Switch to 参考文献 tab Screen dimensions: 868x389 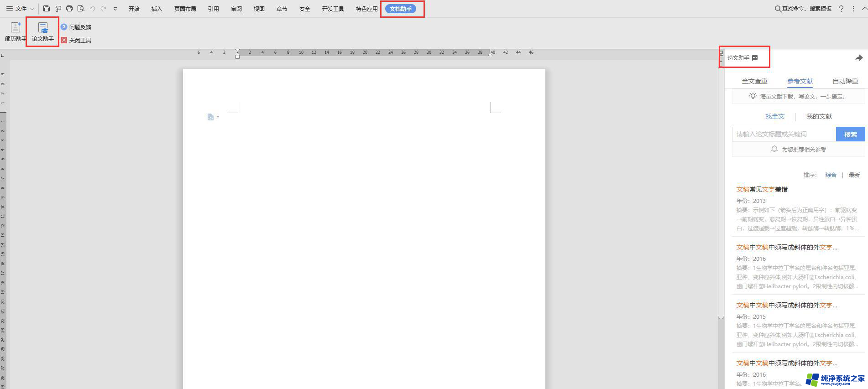[800, 81]
